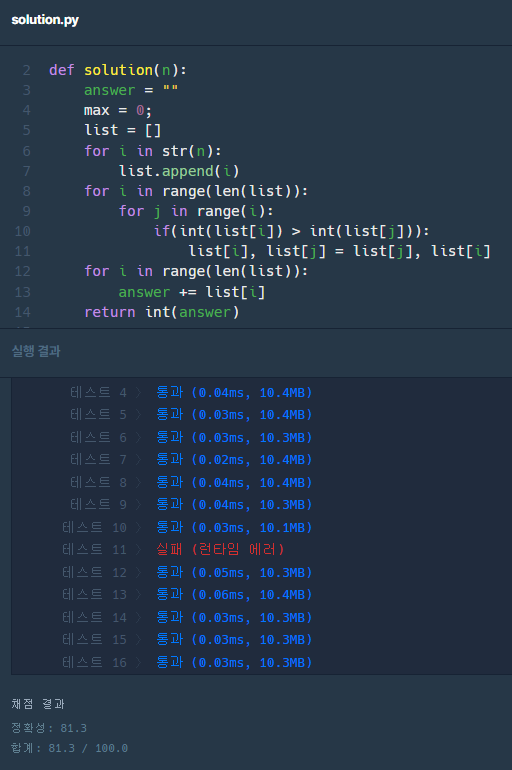Screen dimensions: 512x770
Task: Click the 'list = []' code line
Action: (x=122, y=130)
